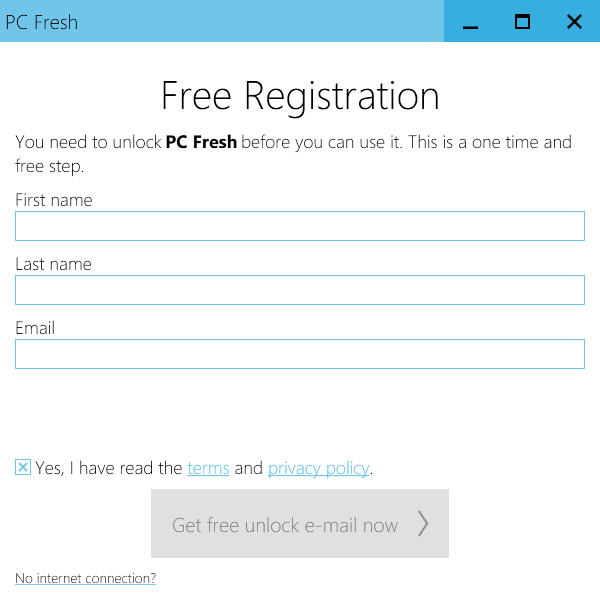Click the Free Registration heading

pos(300,96)
